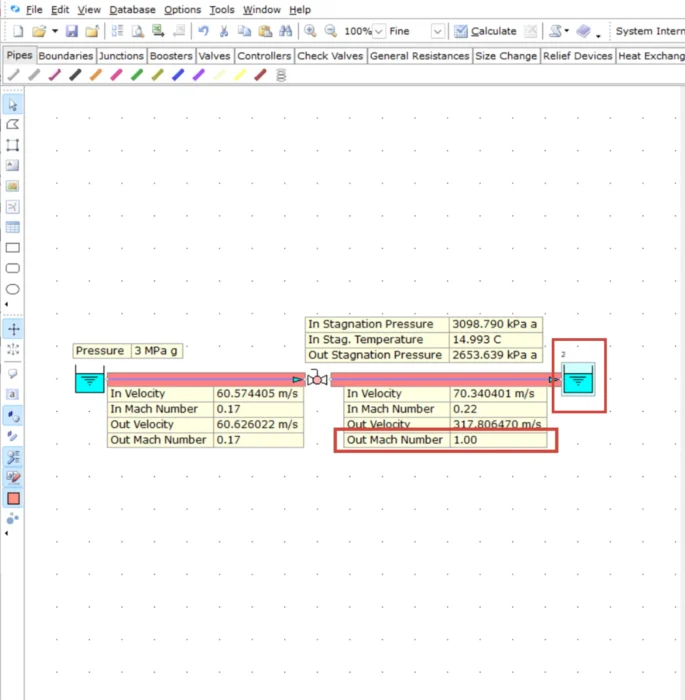685x700 pixels.
Task: Open the Fine grid setting dropdown
Action: tap(437, 31)
